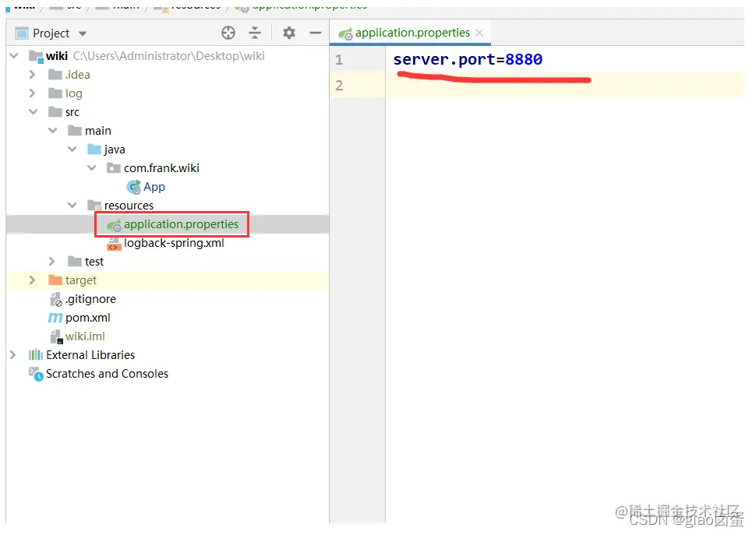Click the src folder icon
This screenshot has height=535, width=756.
(55, 111)
